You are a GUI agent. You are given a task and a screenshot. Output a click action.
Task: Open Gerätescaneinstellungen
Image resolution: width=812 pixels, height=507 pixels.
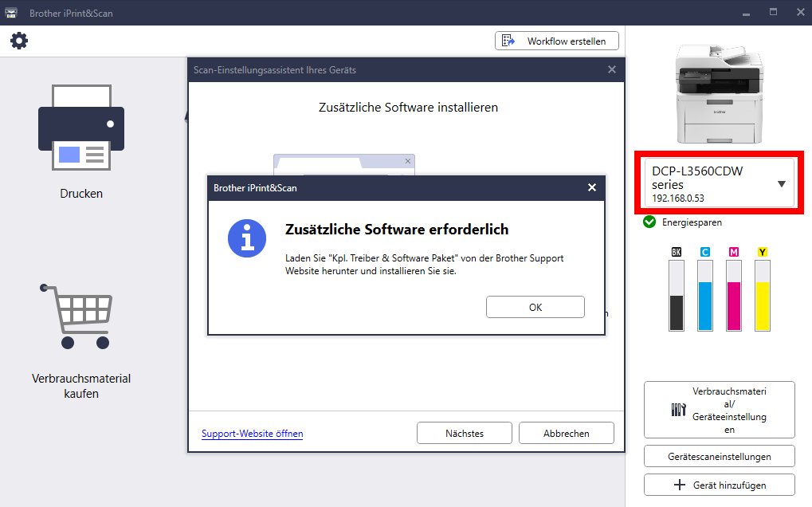tap(720, 456)
